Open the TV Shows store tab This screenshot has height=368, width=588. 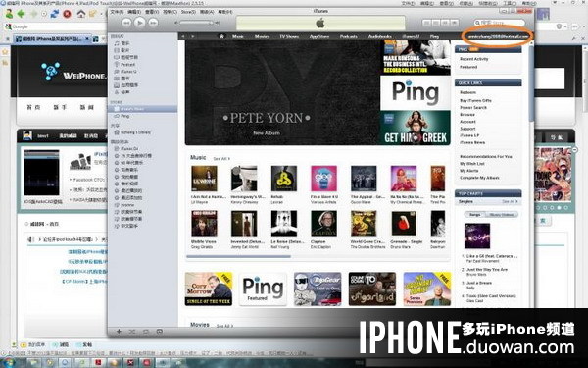289,36
